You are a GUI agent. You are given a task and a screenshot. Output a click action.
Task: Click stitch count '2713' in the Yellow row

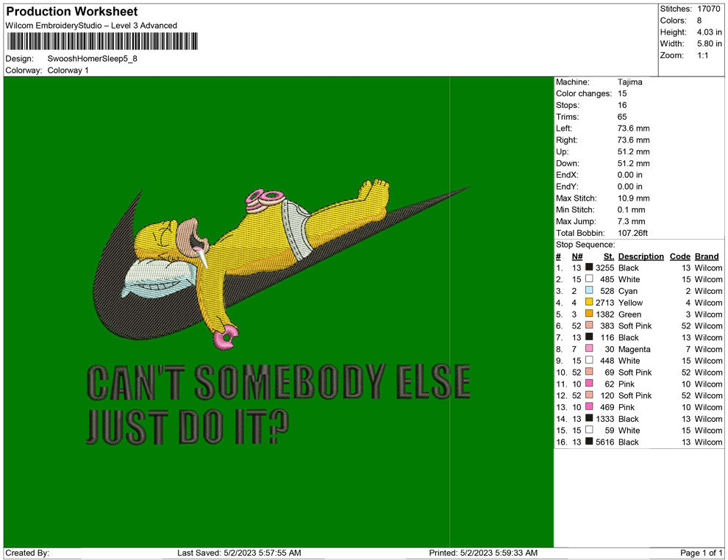(x=605, y=303)
